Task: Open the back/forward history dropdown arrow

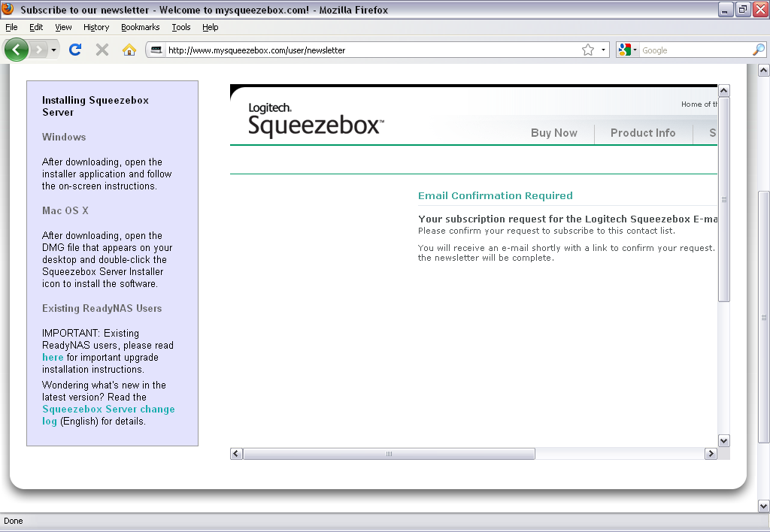Action: click(x=53, y=50)
